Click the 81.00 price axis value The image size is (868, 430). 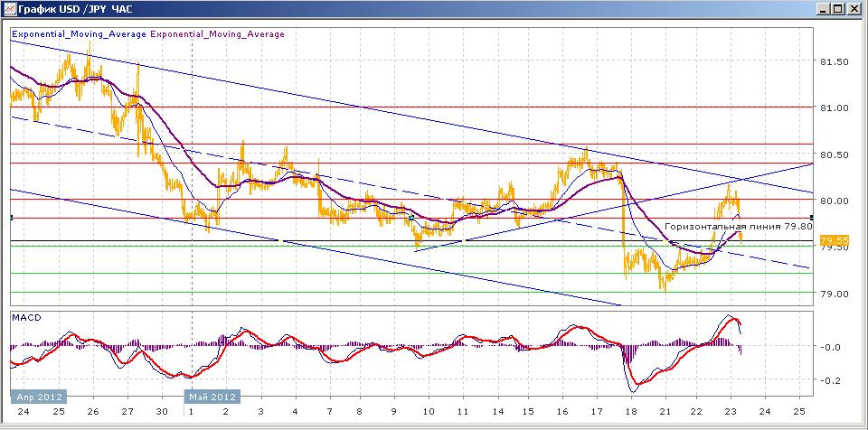click(833, 107)
